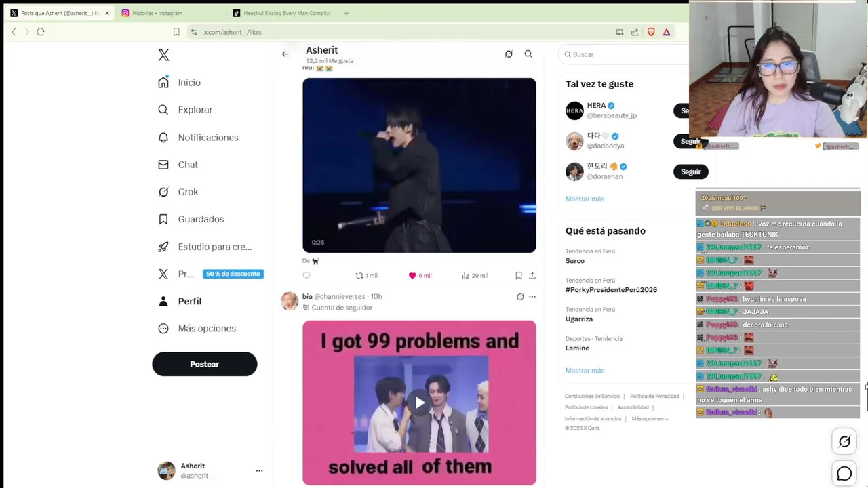The height and width of the screenshot is (488, 868).
Task: Bookmark the concert video post
Action: (x=519, y=275)
